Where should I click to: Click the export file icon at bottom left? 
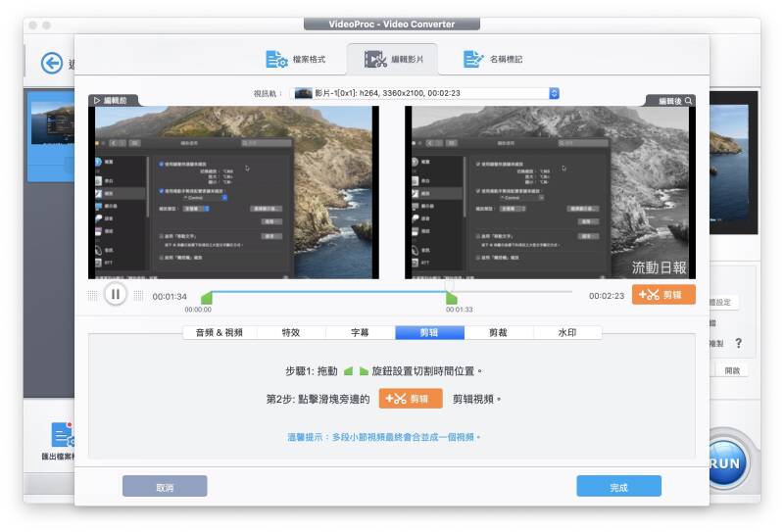coord(63,435)
